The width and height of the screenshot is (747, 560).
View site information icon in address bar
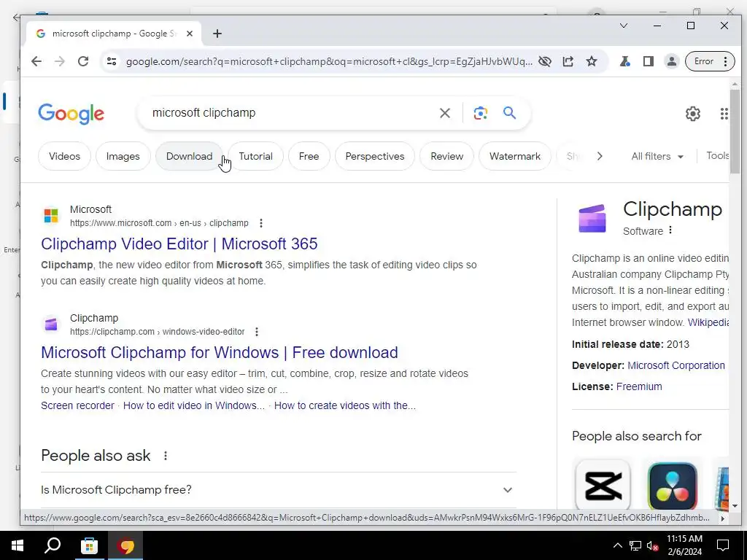click(x=112, y=61)
